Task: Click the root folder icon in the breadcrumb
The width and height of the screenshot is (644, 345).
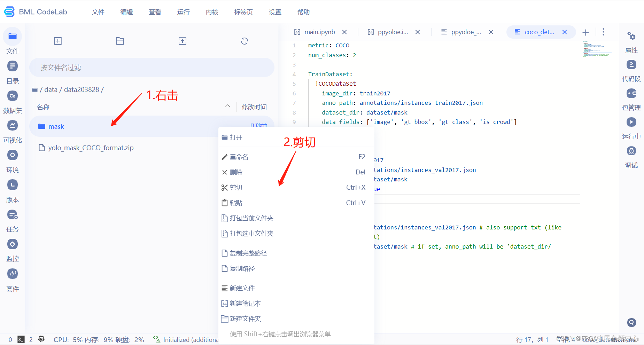Action: click(x=35, y=90)
